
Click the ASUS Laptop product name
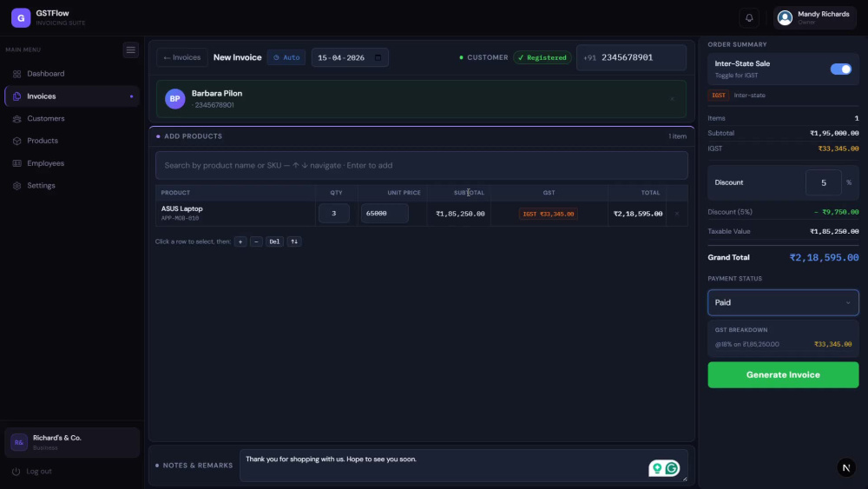click(181, 208)
